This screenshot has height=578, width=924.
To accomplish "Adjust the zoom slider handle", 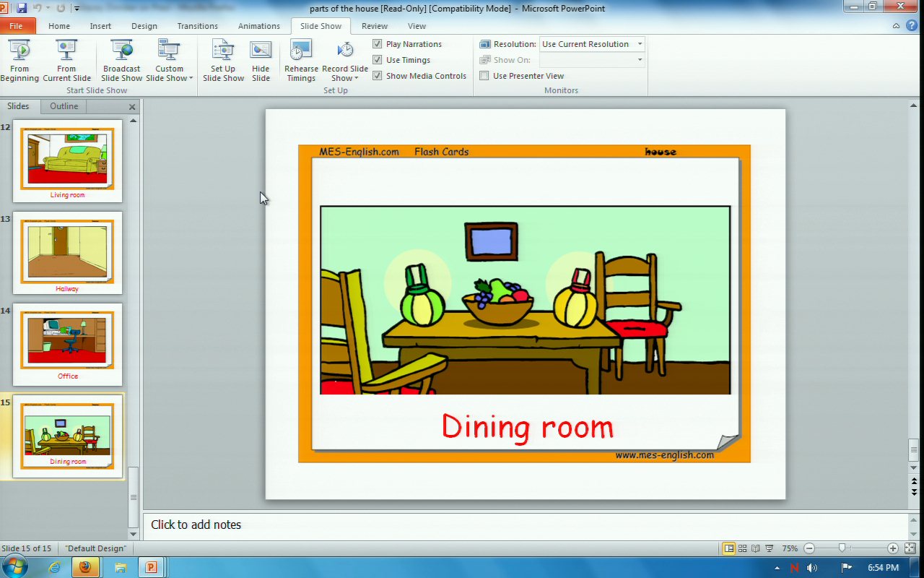I will 842,548.
